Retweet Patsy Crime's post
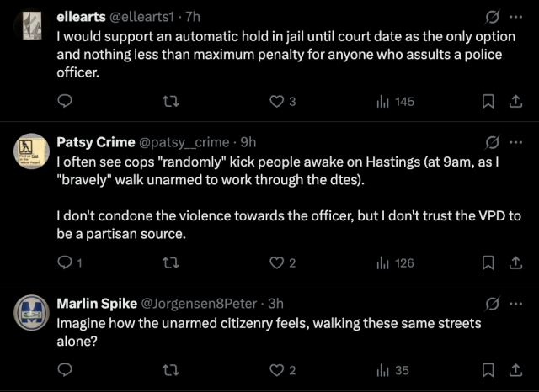 coord(170,263)
